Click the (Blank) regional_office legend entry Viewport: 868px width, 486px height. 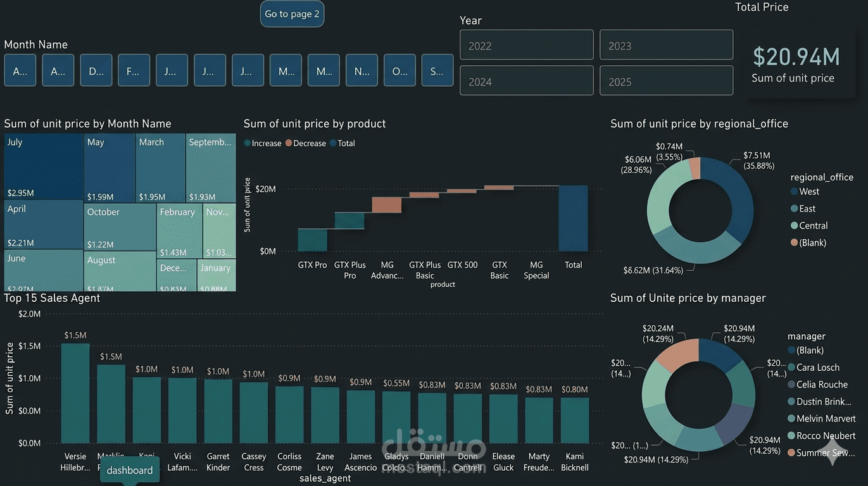tap(808, 243)
